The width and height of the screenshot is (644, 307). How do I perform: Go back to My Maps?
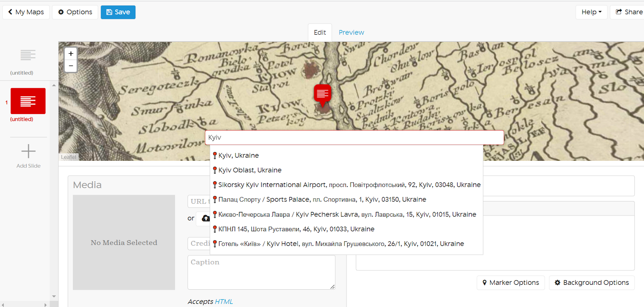coord(26,12)
